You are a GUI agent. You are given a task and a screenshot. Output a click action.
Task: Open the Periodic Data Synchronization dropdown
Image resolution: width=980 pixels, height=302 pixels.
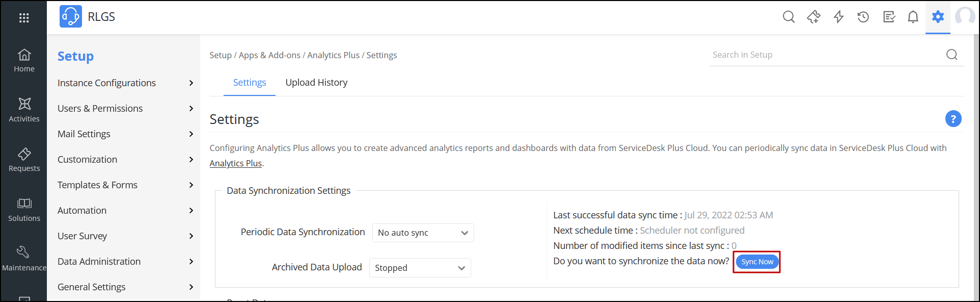[x=423, y=233]
